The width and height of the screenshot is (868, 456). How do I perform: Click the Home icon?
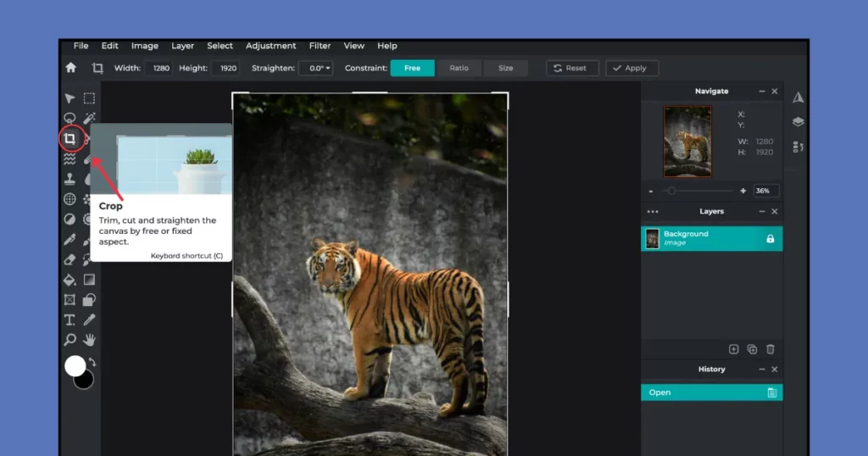[x=71, y=68]
